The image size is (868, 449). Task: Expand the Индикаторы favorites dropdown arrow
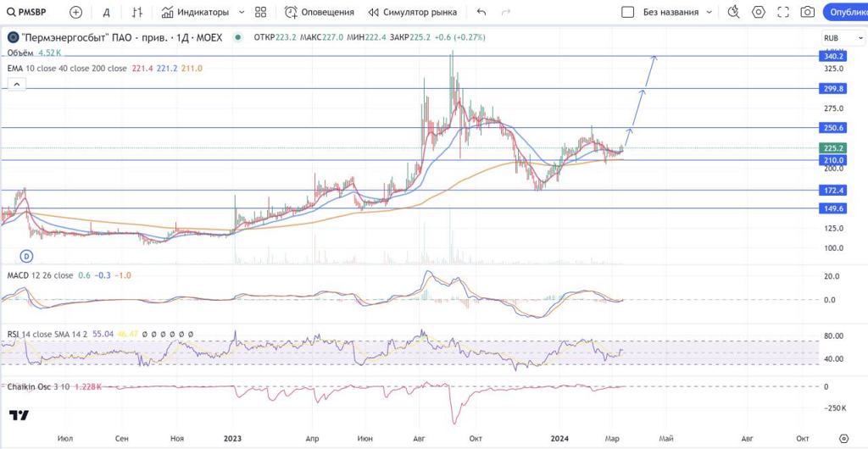(x=242, y=13)
